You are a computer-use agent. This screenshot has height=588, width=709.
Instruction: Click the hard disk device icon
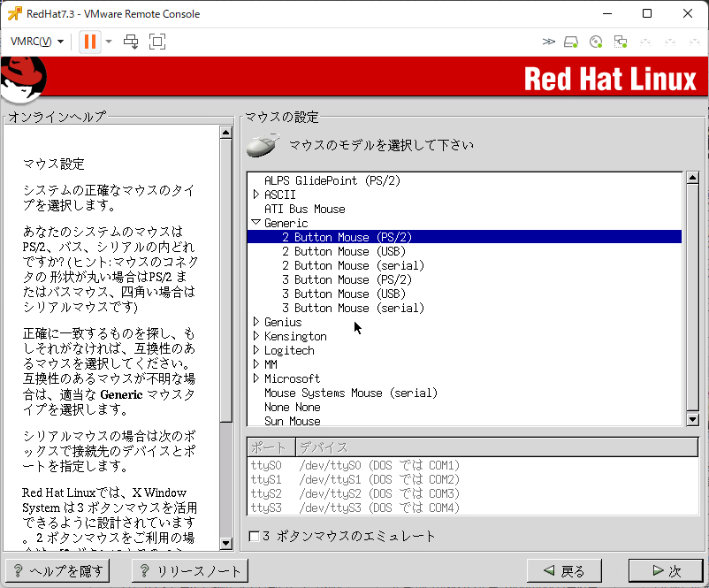pos(571,42)
